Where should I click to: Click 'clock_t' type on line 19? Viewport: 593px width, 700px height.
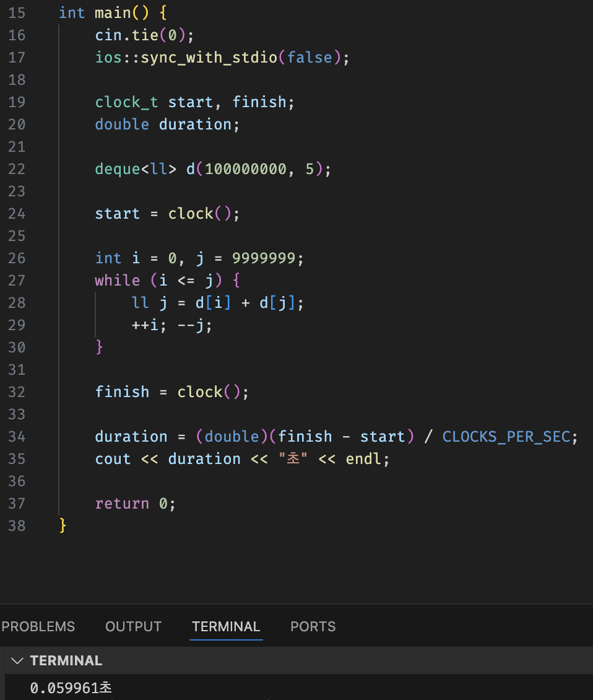(127, 102)
